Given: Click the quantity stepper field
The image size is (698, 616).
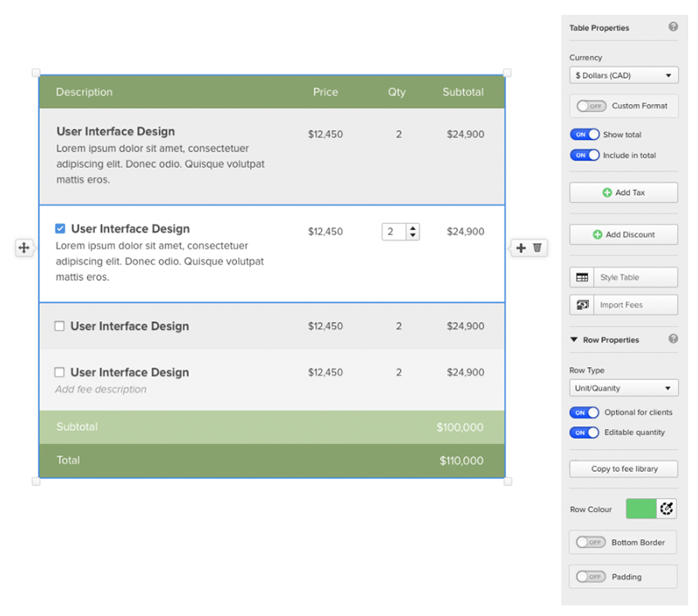Looking at the screenshot, I should point(394,232).
